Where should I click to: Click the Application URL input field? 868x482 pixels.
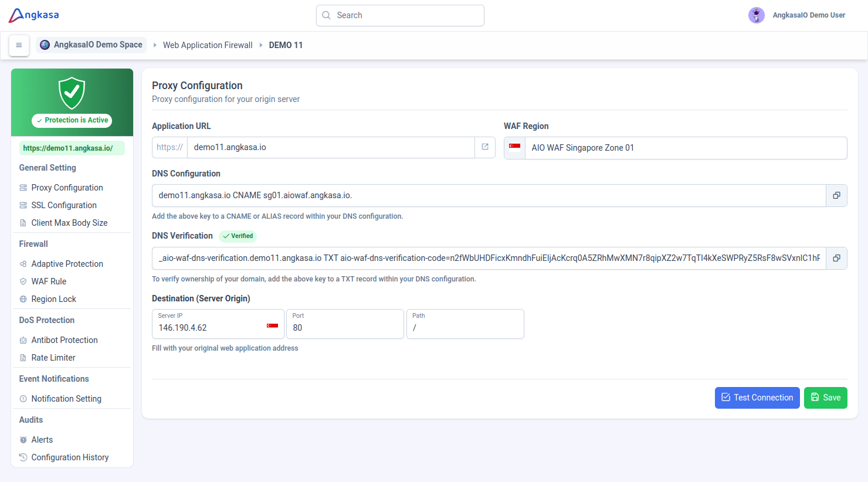(x=331, y=147)
